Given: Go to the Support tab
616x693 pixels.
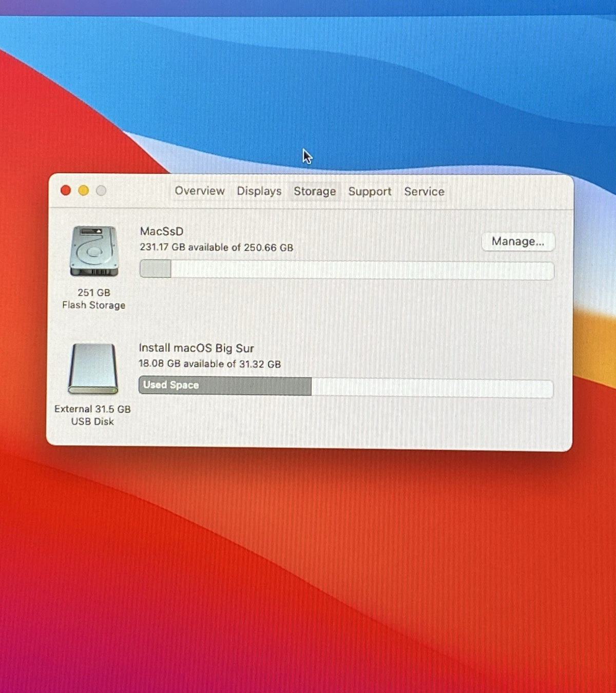Looking at the screenshot, I should click(x=370, y=191).
